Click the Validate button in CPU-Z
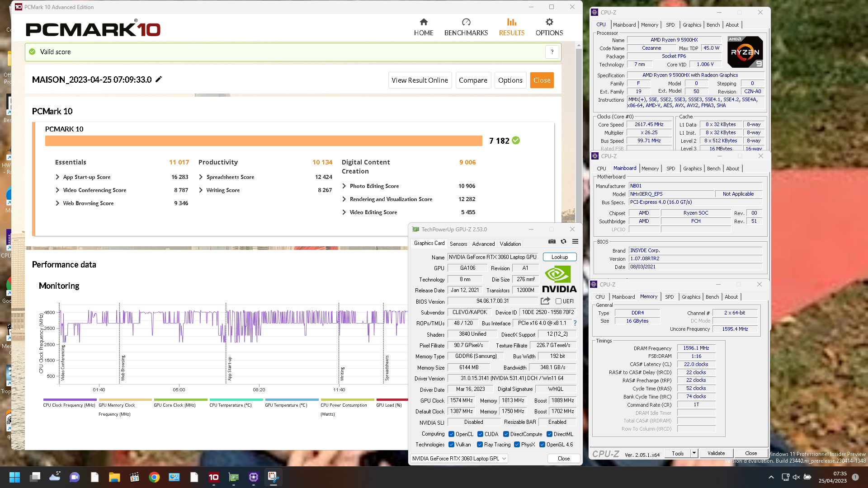Screen dimensions: 868x488 tap(716, 453)
